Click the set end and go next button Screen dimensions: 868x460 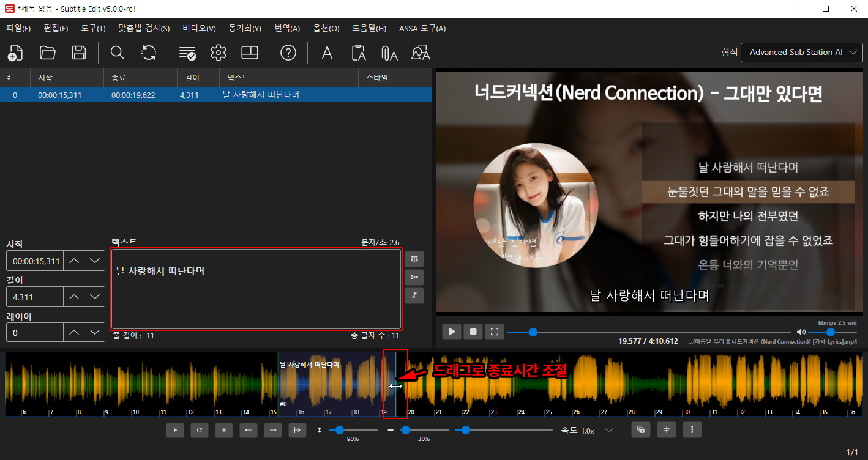coord(297,431)
